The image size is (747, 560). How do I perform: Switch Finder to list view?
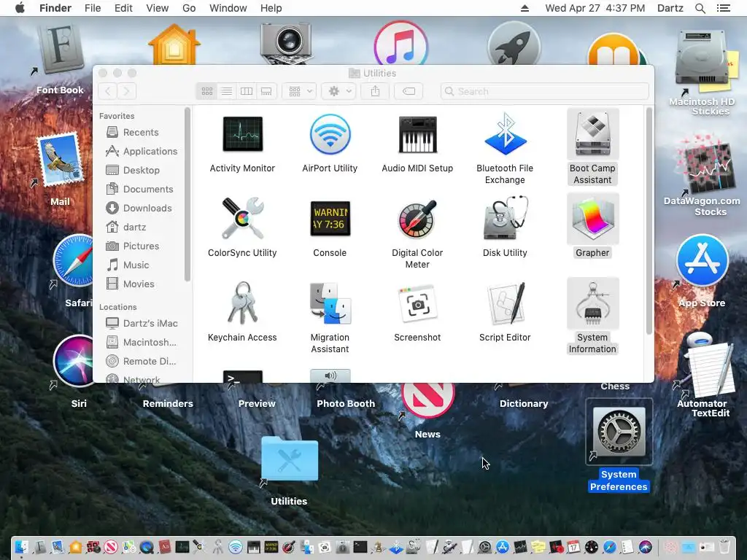click(227, 91)
